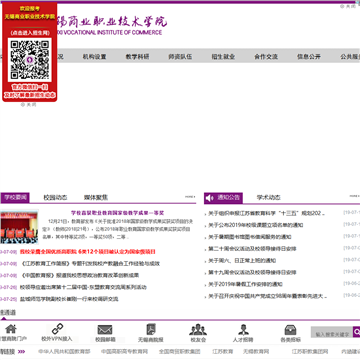Image resolution: width=360 pixels, height=360 pixels.
Task: Click the purple arrows beside friendly links
Action: click(21, 351)
